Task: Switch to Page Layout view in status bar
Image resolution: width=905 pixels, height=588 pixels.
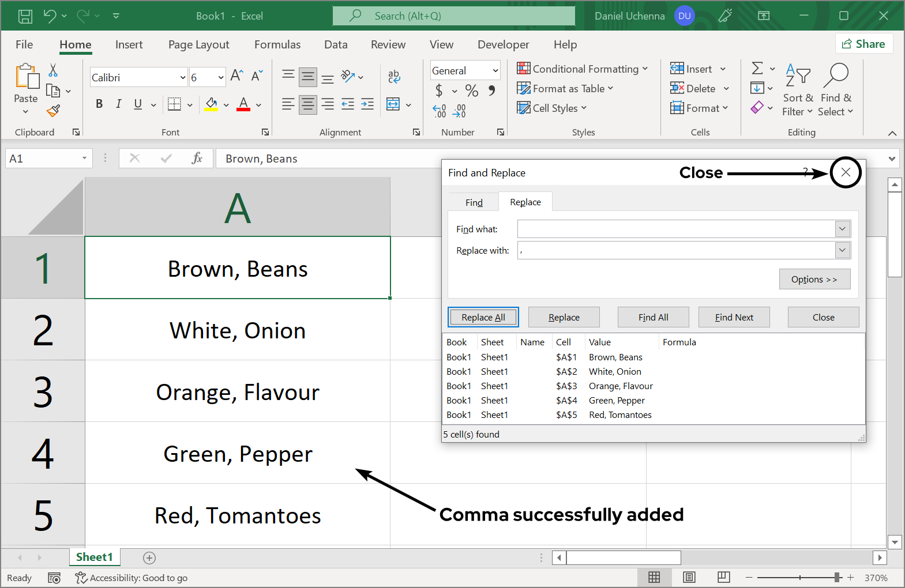Action: tap(689, 577)
